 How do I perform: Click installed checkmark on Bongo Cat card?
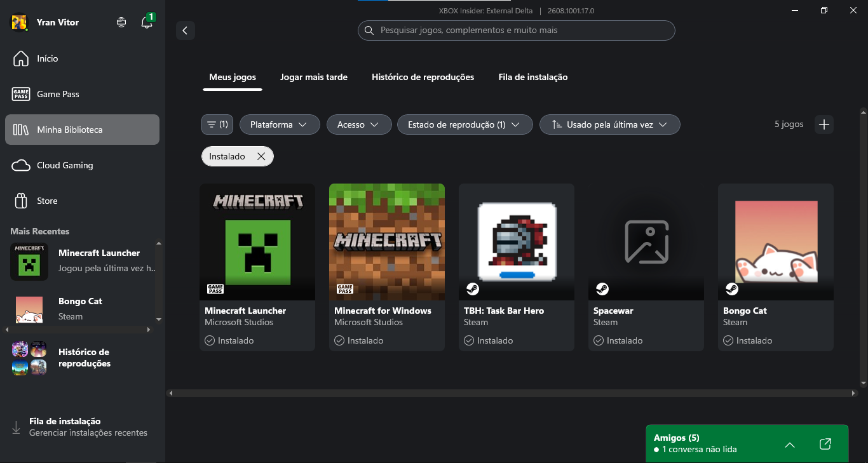[x=728, y=340]
